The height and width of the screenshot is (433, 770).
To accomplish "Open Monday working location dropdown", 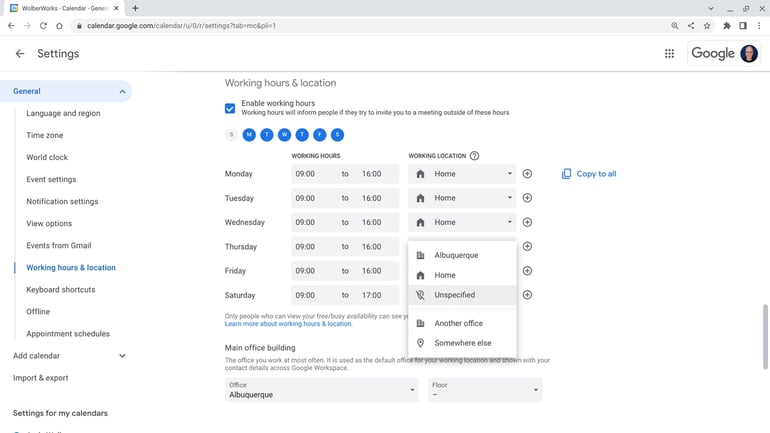I will pyautogui.click(x=463, y=174).
